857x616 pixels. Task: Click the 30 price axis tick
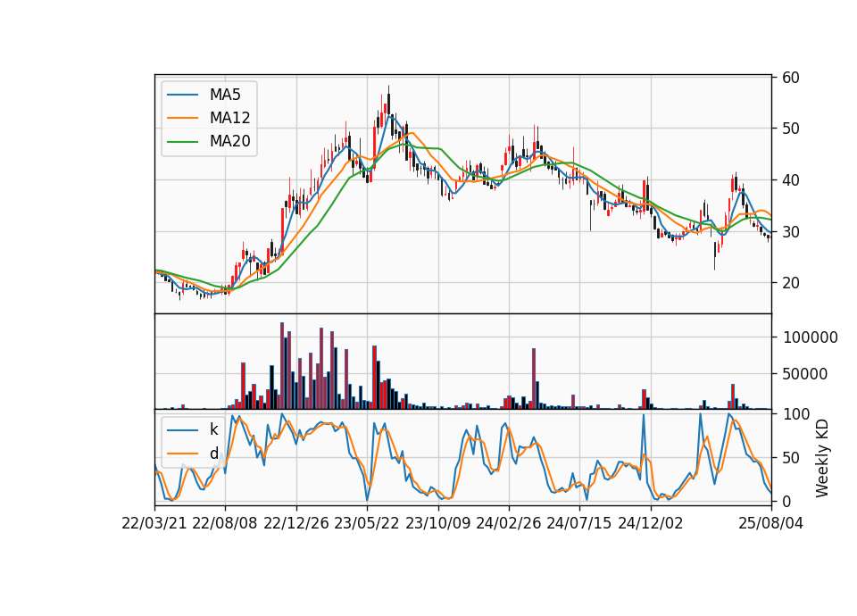[x=791, y=232]
